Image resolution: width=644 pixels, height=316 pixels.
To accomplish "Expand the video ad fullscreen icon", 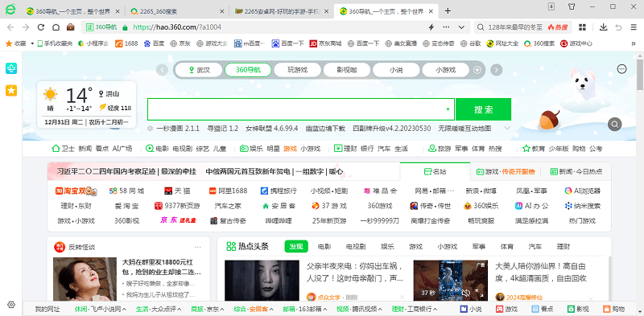I will (x=479, y=293).
